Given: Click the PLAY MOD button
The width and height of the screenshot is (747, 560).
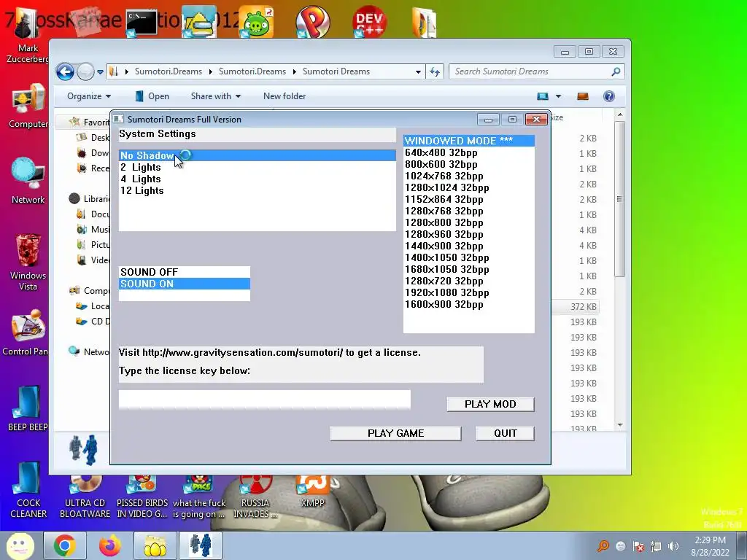Looking at the screenshot, I should [490, 404].
